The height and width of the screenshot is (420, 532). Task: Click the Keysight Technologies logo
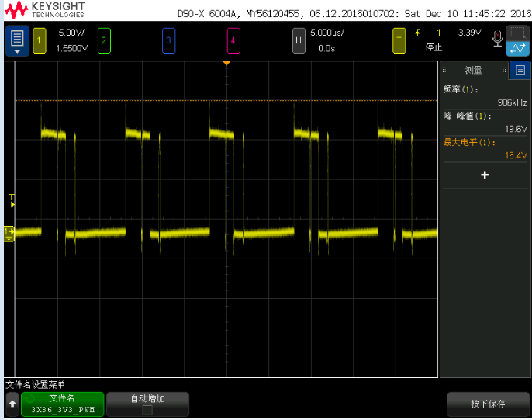click(x=45, y=10)
